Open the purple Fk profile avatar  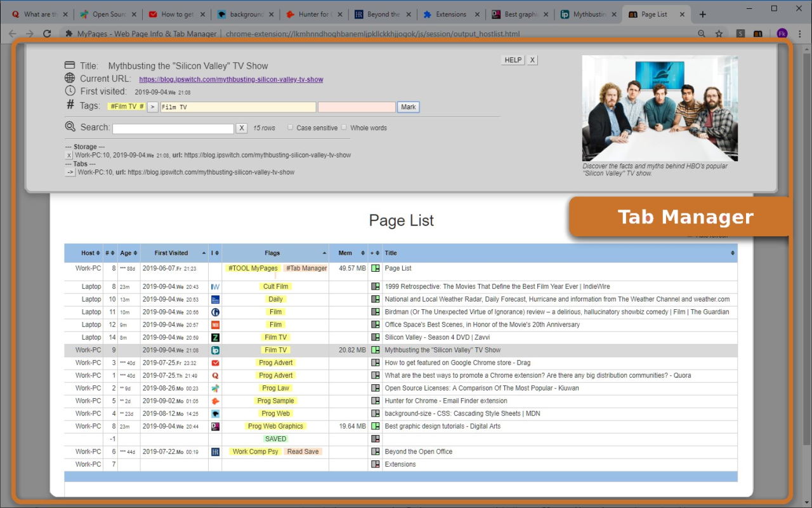782,34
